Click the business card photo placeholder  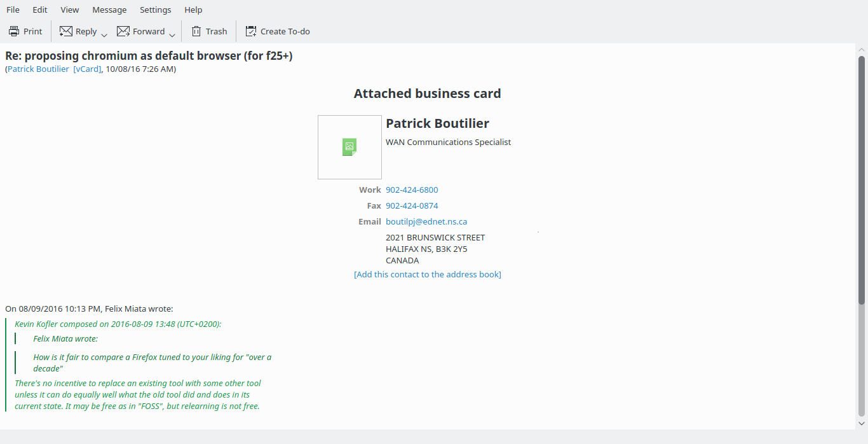349,147
